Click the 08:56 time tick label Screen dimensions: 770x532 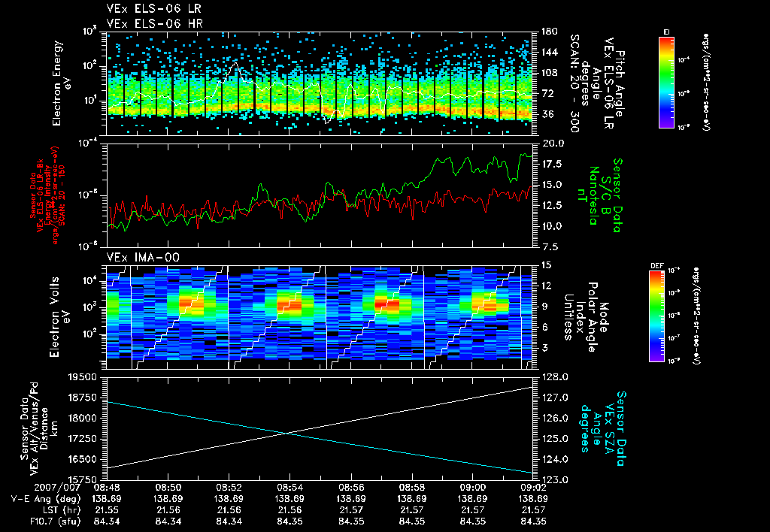351,488
